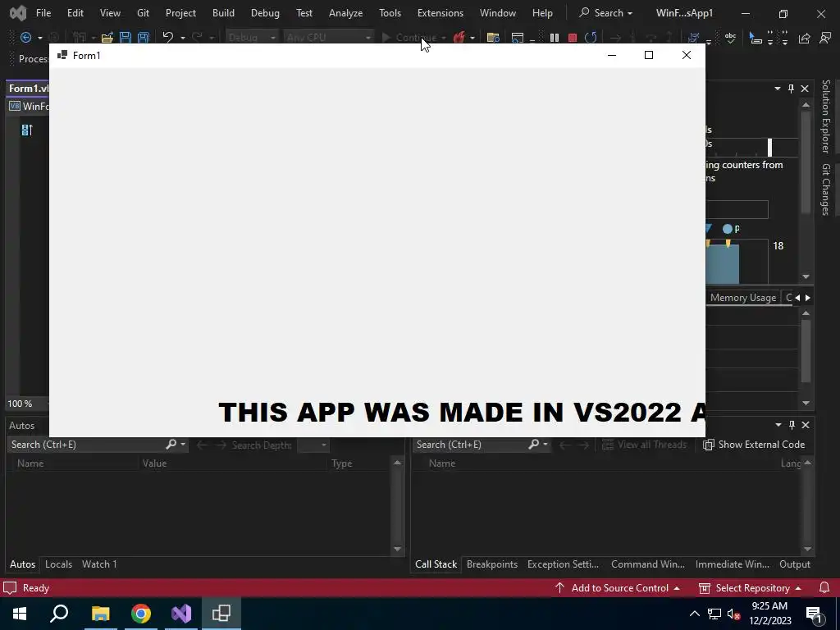840x630 pixels.
Task: Toggle Show External Code in Call Stack
Action: (x=754, y=445)
